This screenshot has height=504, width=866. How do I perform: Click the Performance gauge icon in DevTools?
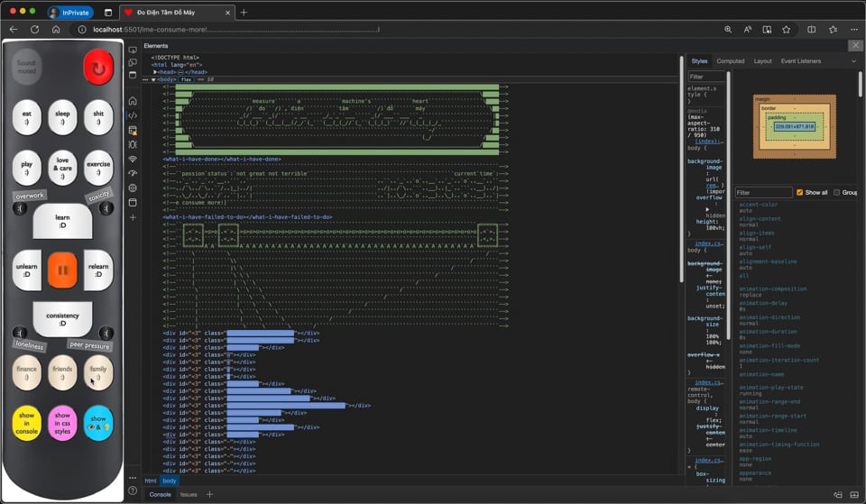133,173
